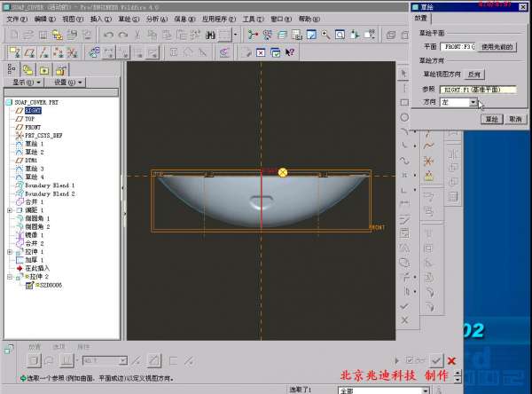The width and height of the screenshot is (532, 394).
Task: Open the 分析 menu
Action: 156,19
